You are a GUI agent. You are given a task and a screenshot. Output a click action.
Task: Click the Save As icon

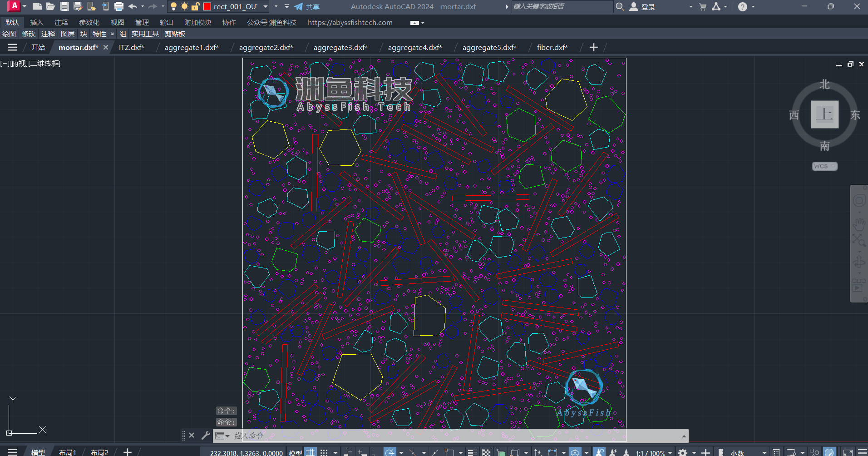click(78, 6)
